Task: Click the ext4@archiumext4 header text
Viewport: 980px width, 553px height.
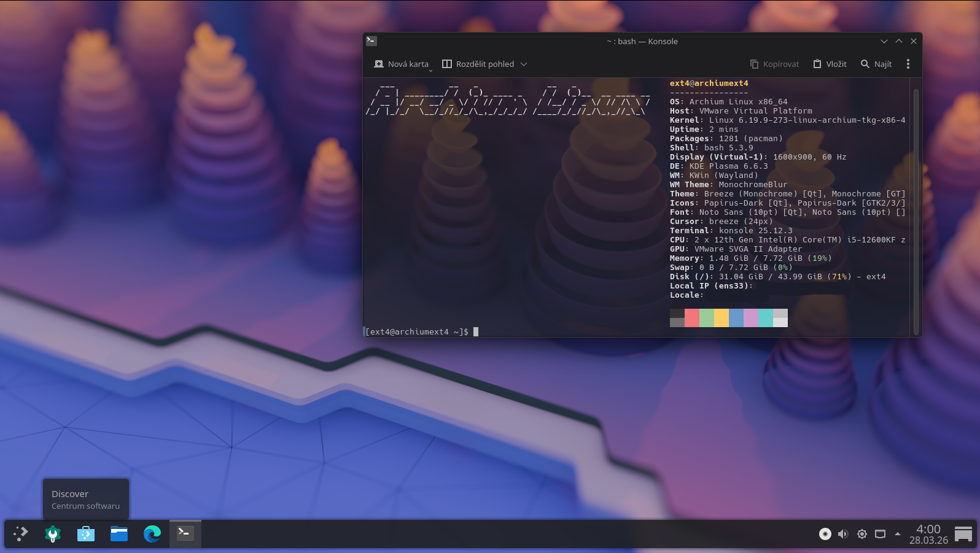Action: (709, 83)
